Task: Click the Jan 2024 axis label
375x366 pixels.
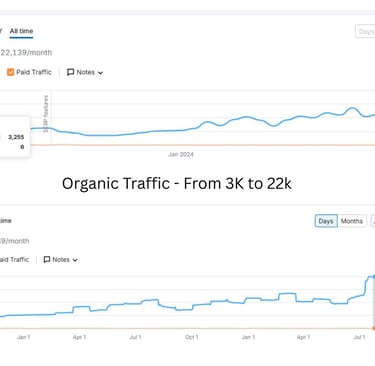Action: [x=181, y=154]
